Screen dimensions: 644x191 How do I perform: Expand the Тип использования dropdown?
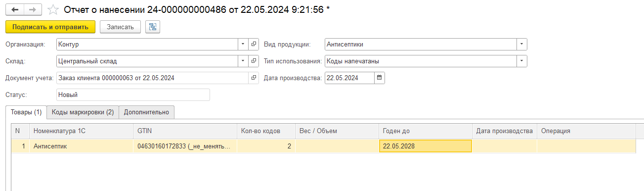point(521,61)
